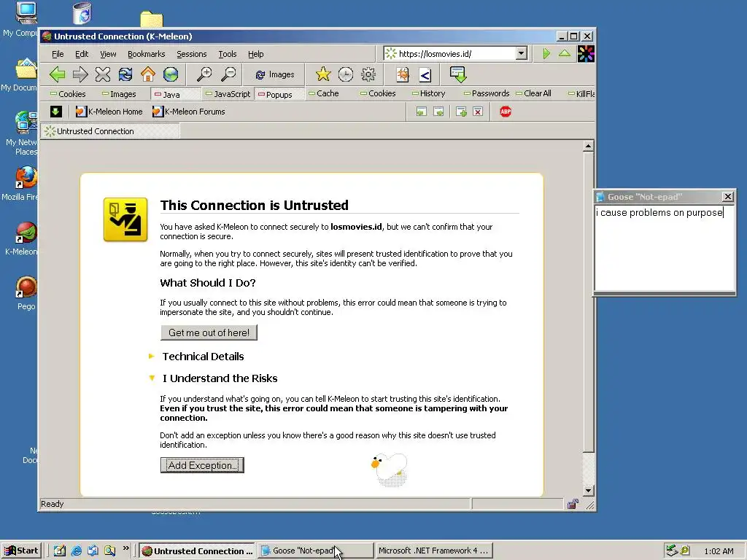Switch to next tab icon
747x560 pixels.
click(x=438, y=112)
